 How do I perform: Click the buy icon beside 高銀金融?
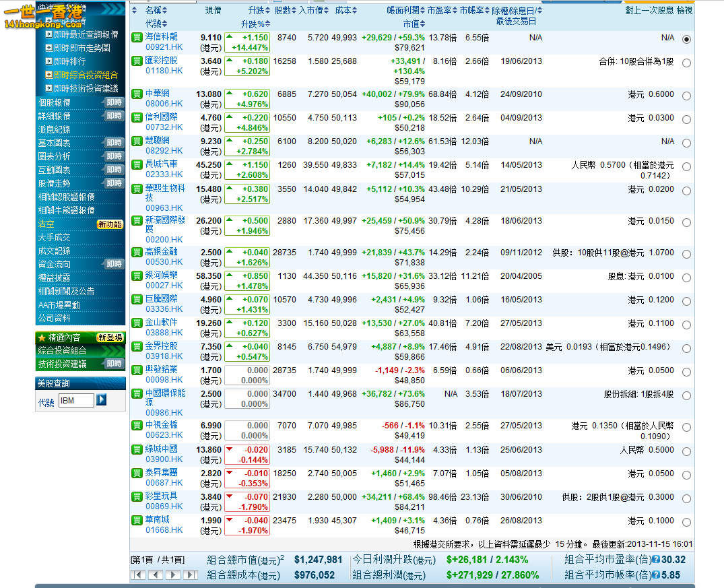(x=137, y=252)
